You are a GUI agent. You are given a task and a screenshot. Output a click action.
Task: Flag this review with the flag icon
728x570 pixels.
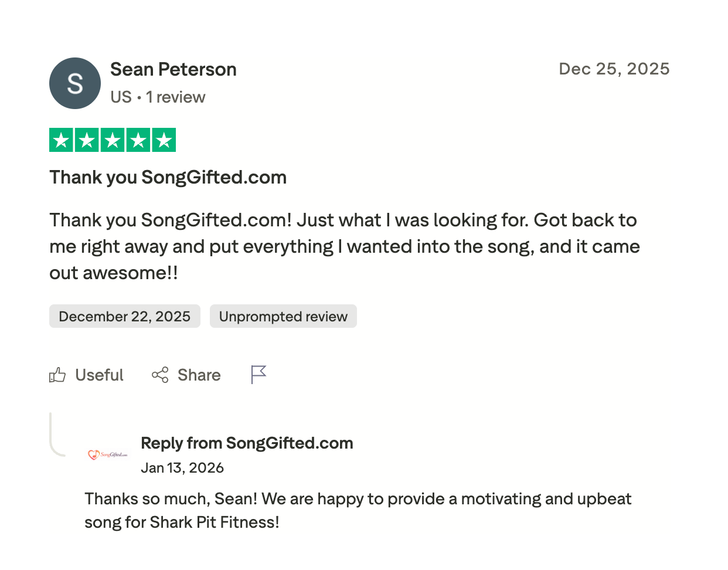point(258,375)
